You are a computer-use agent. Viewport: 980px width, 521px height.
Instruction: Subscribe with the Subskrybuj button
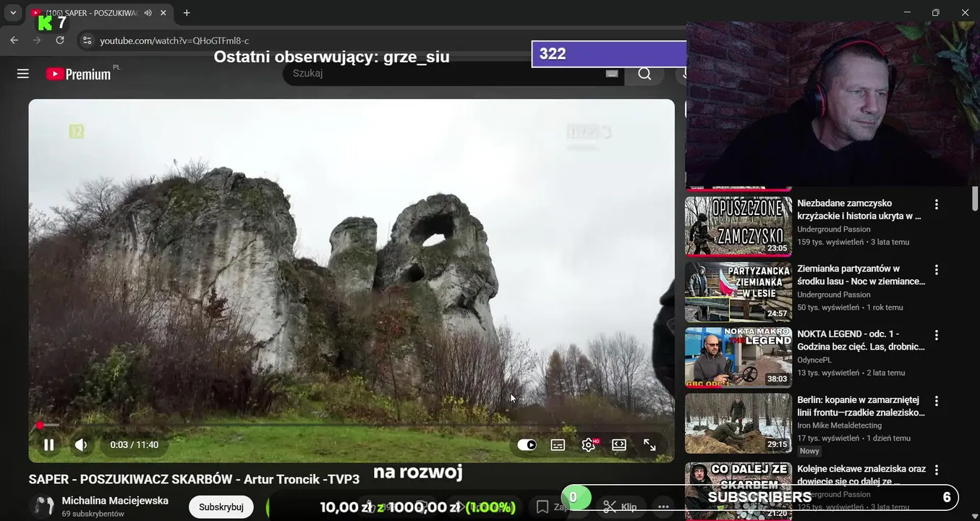pos(221,507)
